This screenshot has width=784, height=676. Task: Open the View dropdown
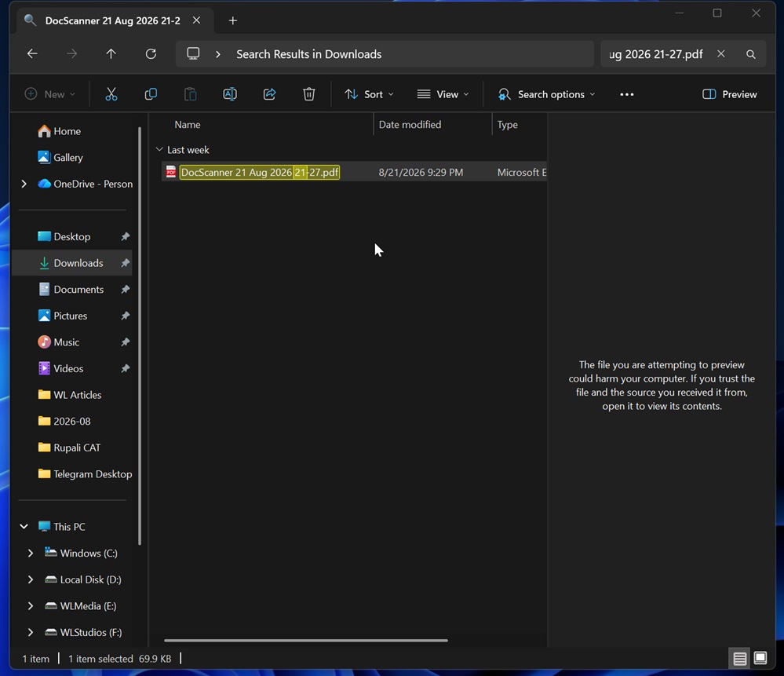[x=443, y=94]
